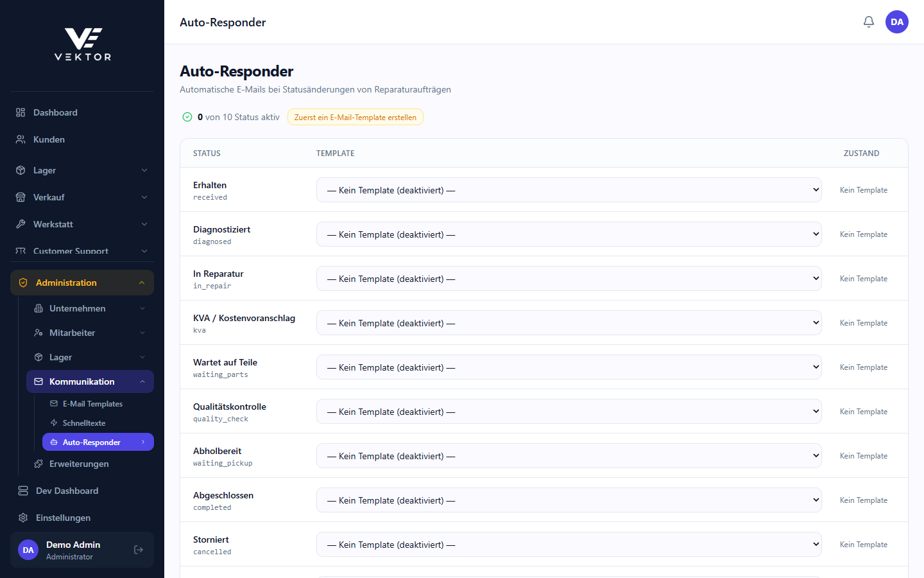Click the Kunden people icon
Image resolution: width=924 pixels, height=578 pixels.
[21, 139]
